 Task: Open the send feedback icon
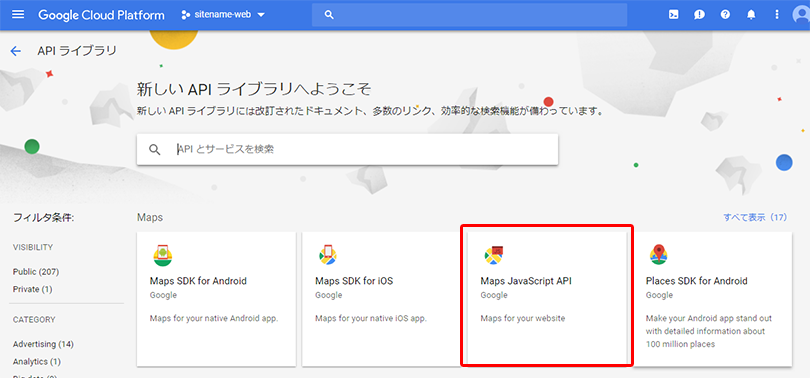[x=699, y=14]
